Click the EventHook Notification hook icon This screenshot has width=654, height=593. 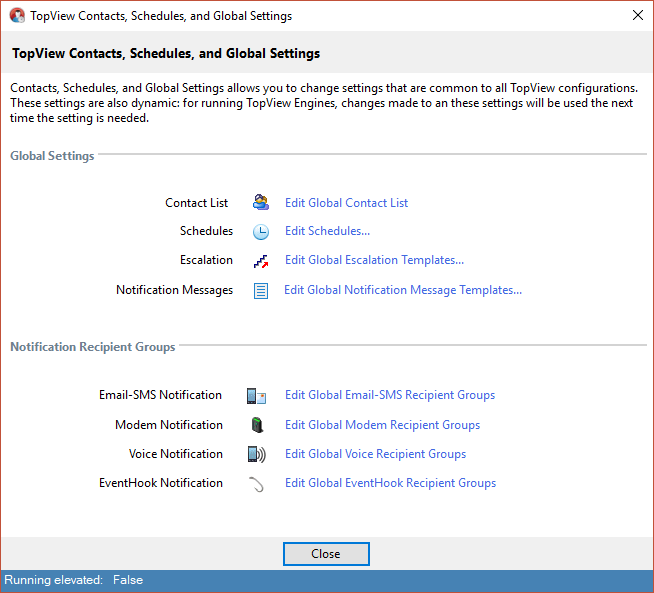(x=257, y=484)
